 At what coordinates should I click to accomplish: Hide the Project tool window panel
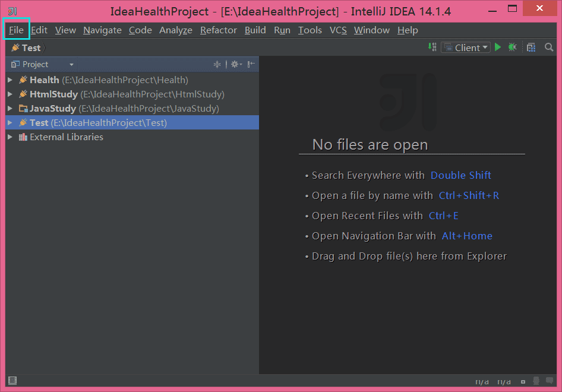251,64
